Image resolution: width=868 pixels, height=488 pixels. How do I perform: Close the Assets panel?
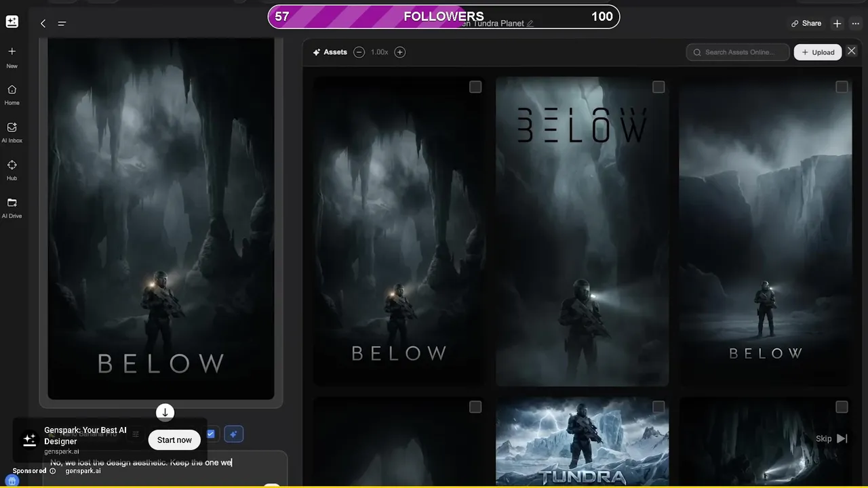pos(852,52)
